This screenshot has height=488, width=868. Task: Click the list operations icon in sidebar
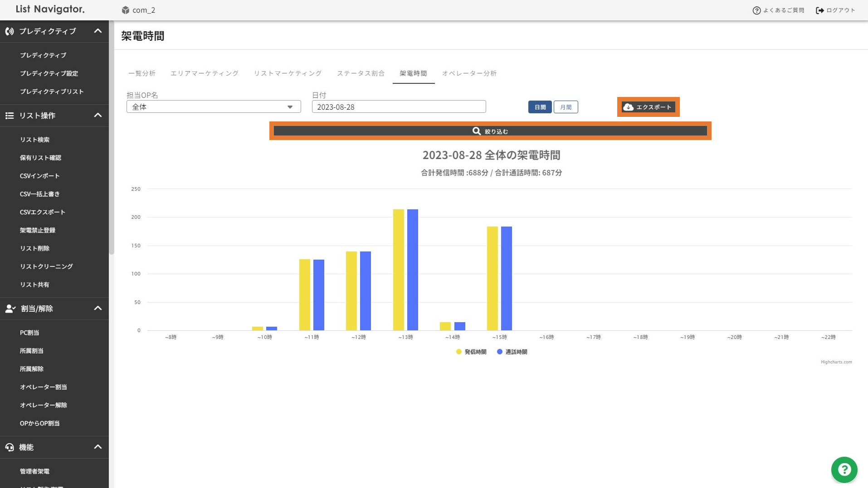point(10,116)
